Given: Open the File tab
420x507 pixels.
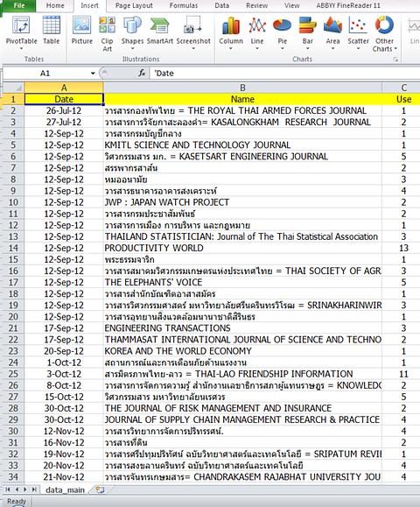Looking at the screenshot, I should 19,5.
